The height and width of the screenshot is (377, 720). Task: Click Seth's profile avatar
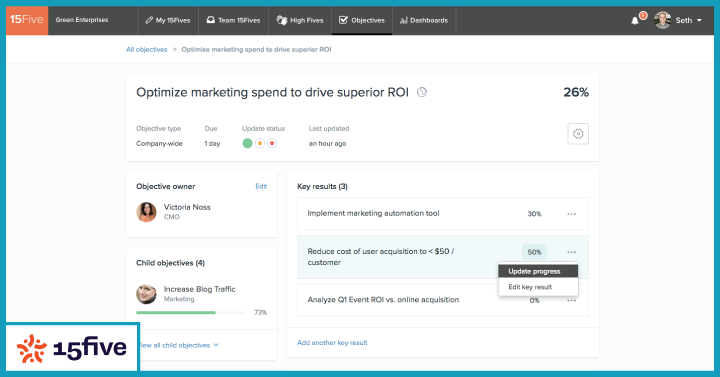(662, 20)
